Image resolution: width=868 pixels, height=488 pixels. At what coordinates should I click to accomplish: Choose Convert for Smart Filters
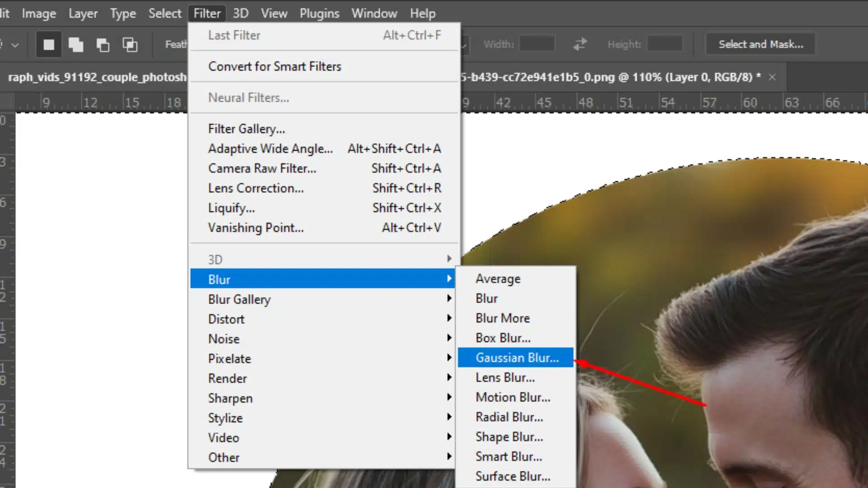coord(324,66)
